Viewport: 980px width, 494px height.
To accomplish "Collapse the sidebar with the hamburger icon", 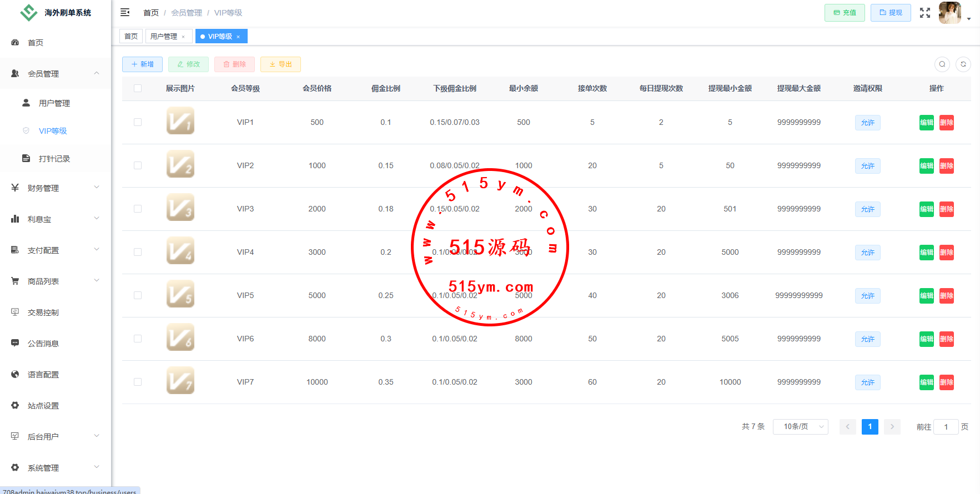I will pos(125,12).
